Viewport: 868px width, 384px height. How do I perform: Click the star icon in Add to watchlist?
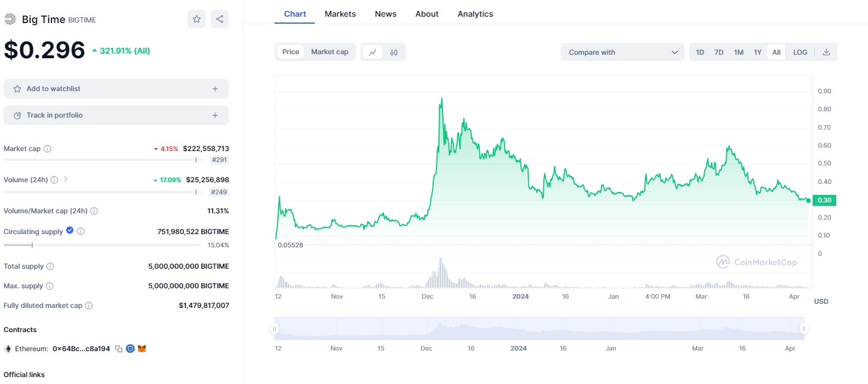(x=17, y=89)
